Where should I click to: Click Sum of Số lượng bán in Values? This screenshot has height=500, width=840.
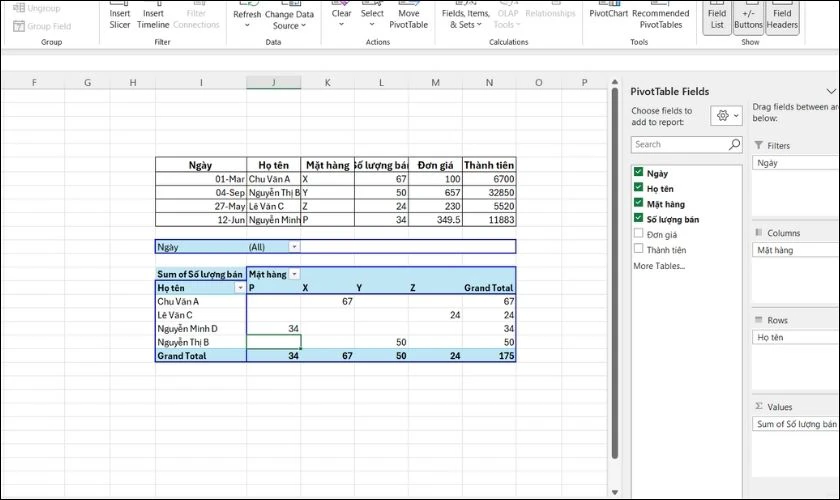(795, 424)
